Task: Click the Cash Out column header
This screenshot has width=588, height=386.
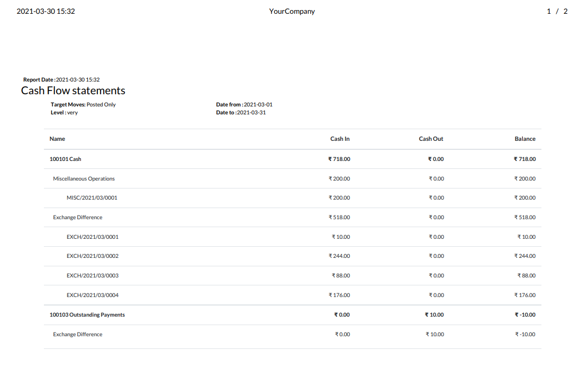Action: [431, 139]
